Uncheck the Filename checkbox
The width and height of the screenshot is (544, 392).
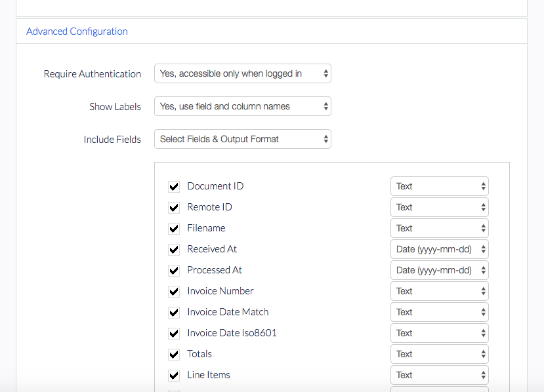point(174,228)
